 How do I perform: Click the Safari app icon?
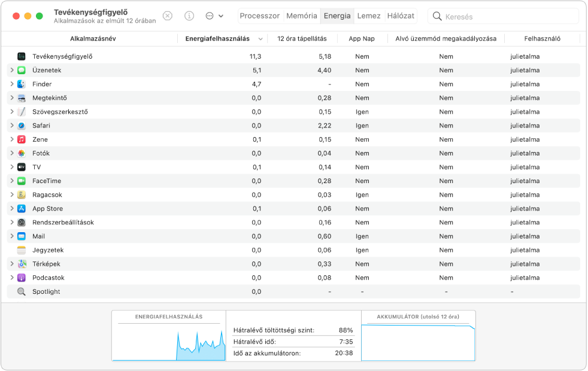pos(22,126)
